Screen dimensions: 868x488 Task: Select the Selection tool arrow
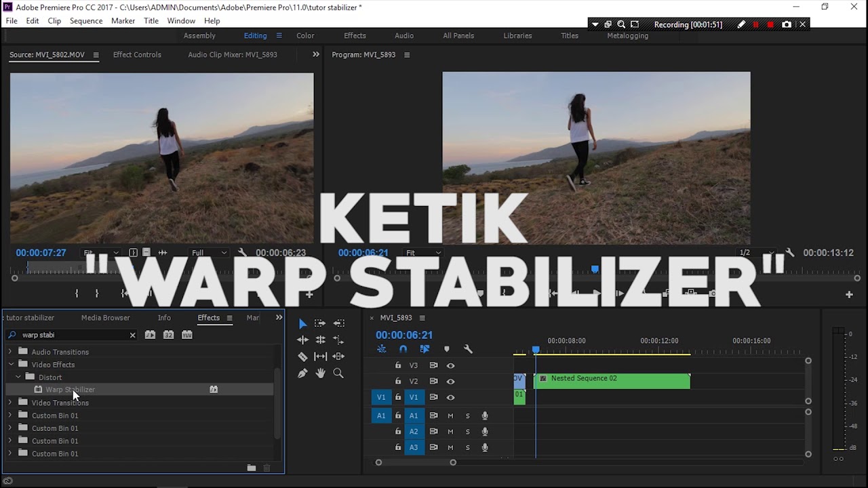point(302,323)
